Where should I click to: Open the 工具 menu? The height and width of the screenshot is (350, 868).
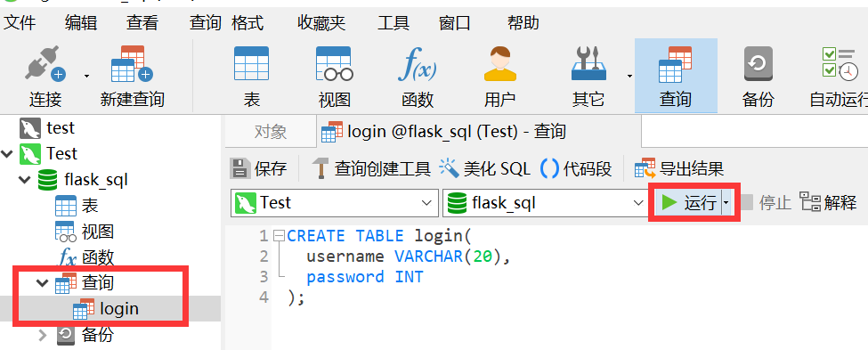coord(393,22)
